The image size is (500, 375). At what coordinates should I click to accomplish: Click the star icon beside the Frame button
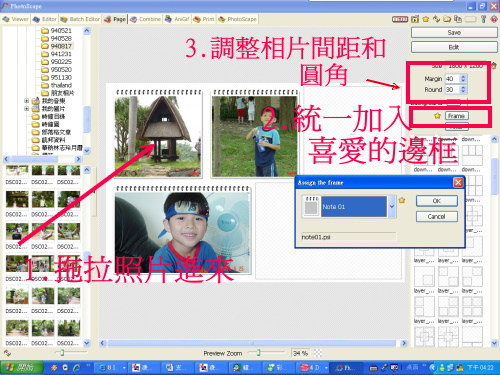click(x=437, y=116)
